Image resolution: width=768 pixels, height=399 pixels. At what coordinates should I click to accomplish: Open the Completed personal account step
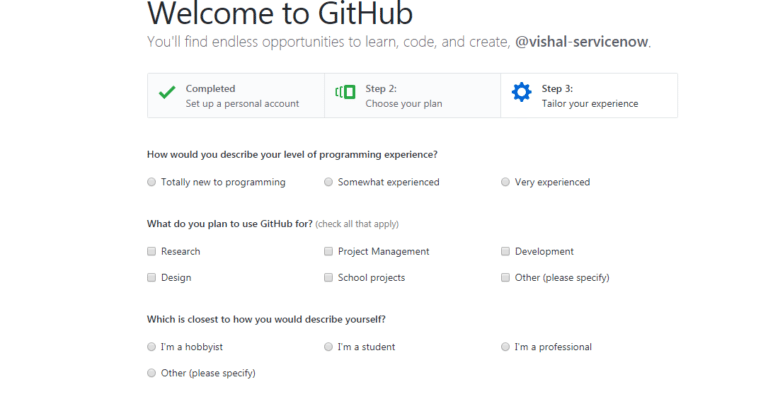point(236,95)
